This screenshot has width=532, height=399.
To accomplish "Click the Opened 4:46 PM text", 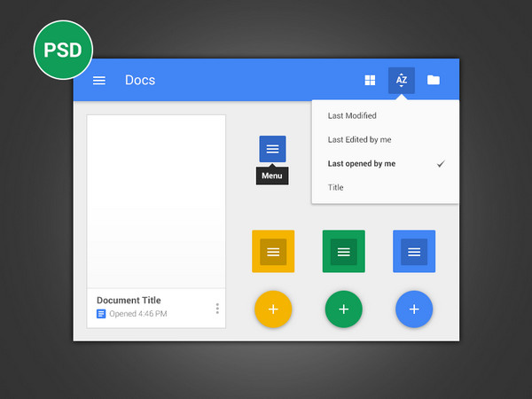I will click(138, 314).
